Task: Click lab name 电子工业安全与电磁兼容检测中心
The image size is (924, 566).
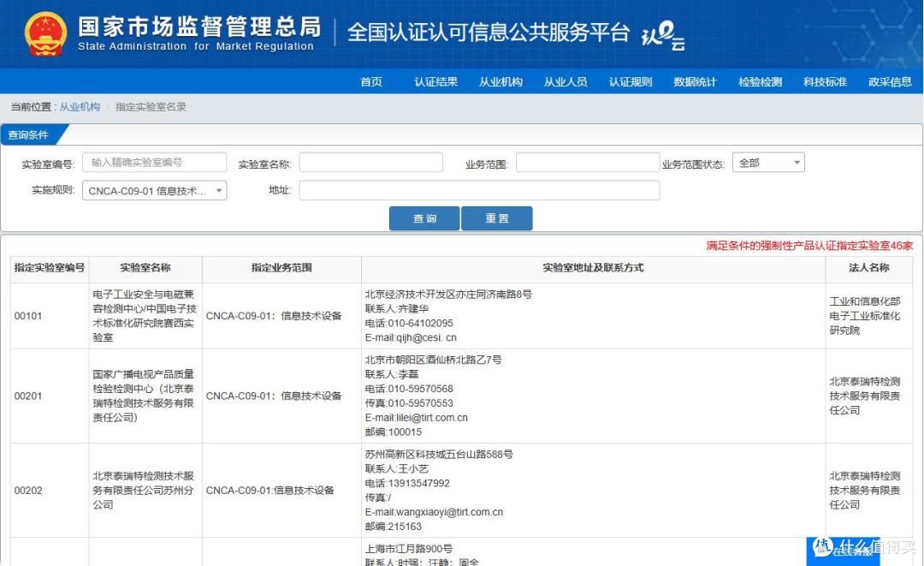Action: pyautogui.click(x=145, y=315)
